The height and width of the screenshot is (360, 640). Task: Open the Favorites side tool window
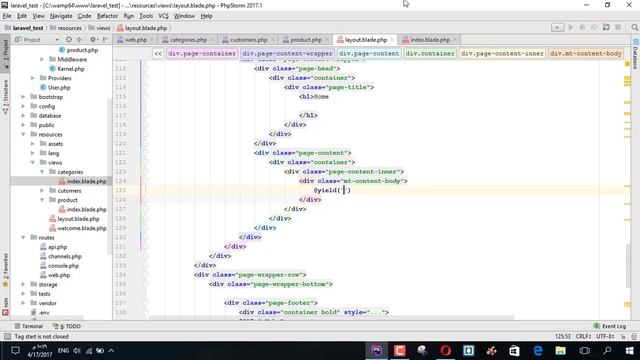(x=5, y=270)
